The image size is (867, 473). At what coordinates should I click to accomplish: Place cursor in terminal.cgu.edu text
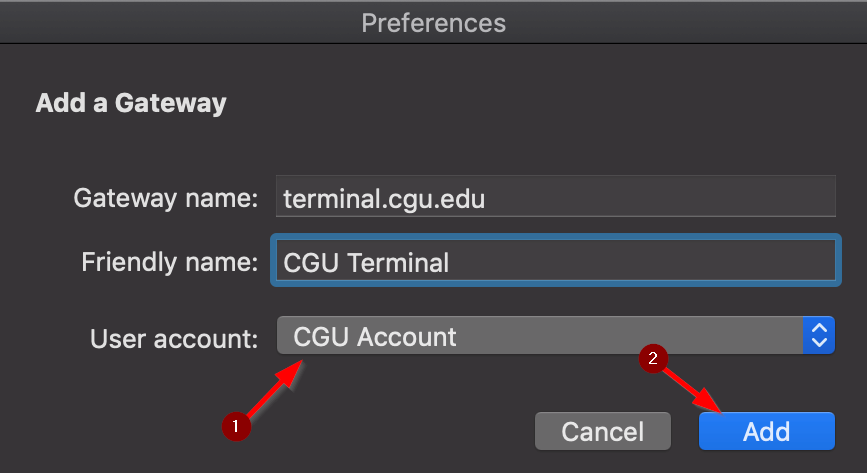tap(384, 199)
